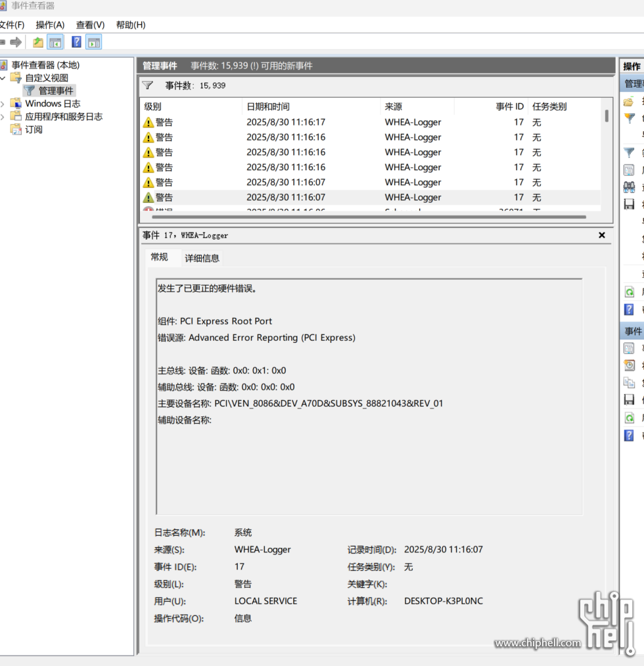
Task: Open the 操作(A) menu
Action: [x=50, y=25]
